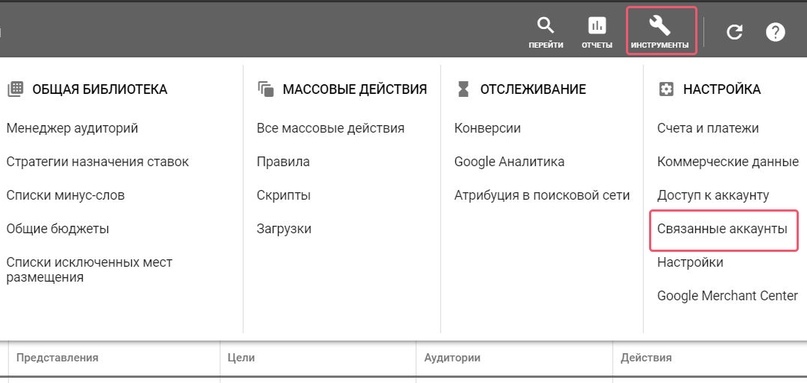807x383 pixels.
Task: Open Стратегии назначения ставок
Action: pos(97,162)
